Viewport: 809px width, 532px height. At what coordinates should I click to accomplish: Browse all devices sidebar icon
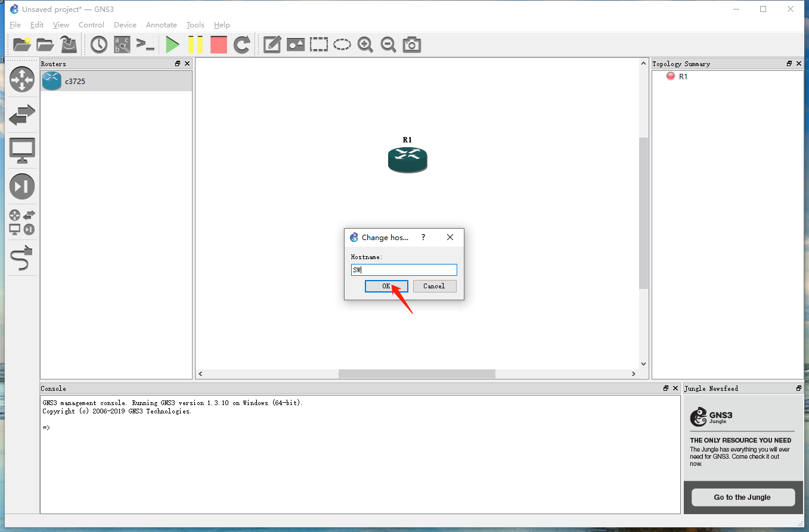click(x=22, y=222)
